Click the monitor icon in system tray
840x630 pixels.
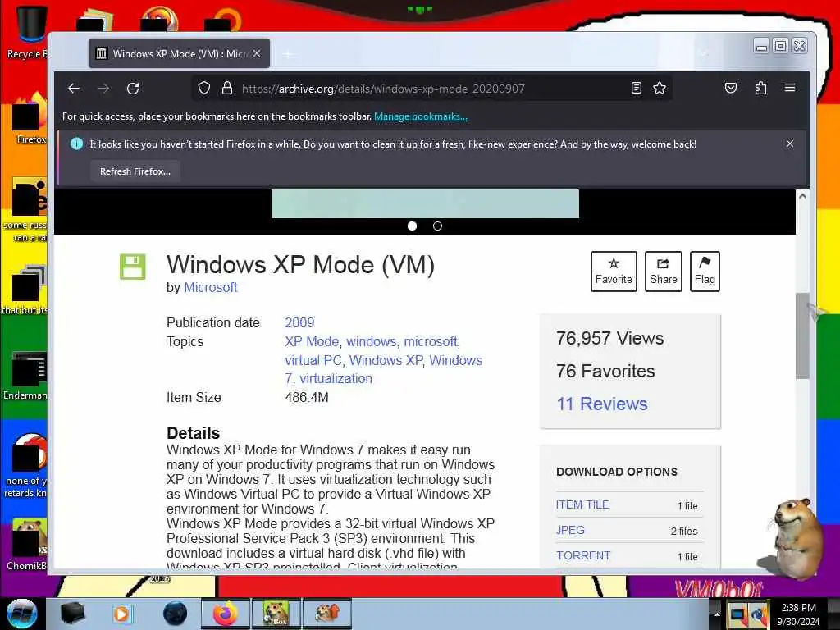(x=737, y=614)
